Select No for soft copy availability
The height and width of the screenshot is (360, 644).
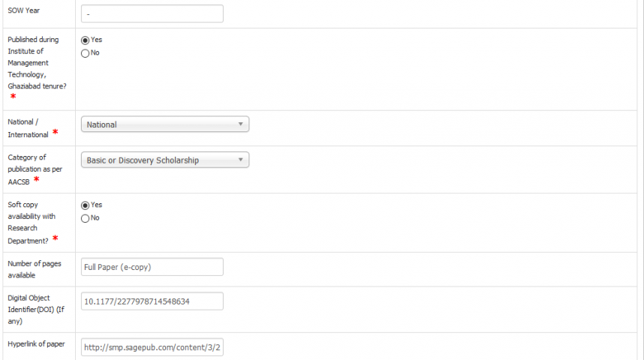coord(85,218)
